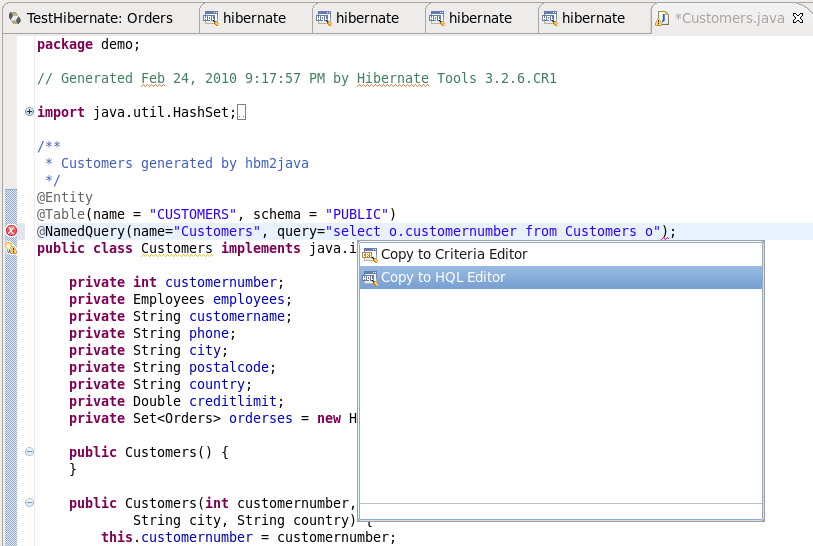Collapse the Customers() default constructor
The image size is (813, 546).
29,452
